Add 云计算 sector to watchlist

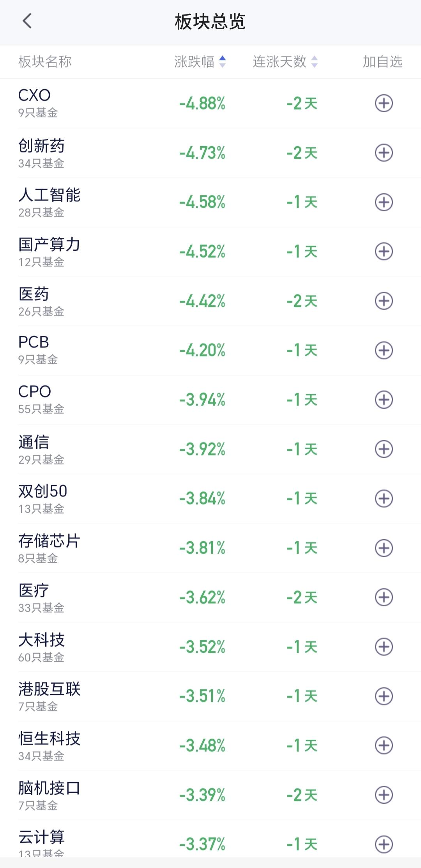tap(384, 844)
